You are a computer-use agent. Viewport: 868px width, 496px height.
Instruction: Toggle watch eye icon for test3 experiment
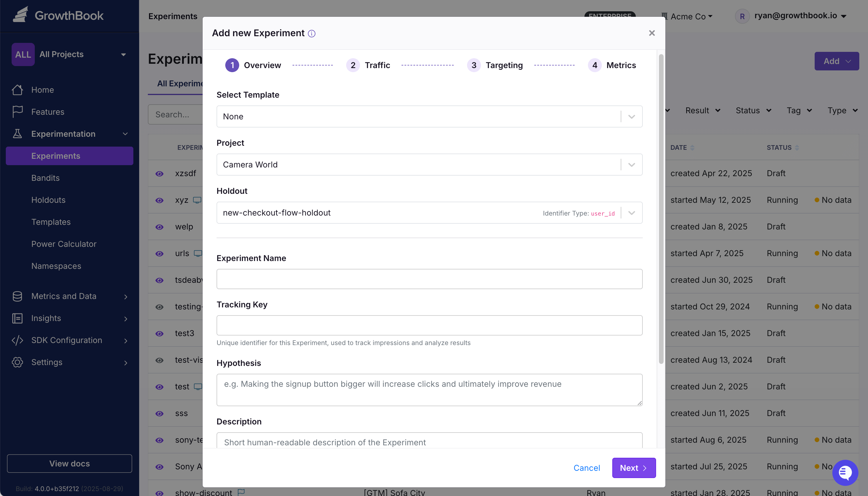[x=159, y=333]
